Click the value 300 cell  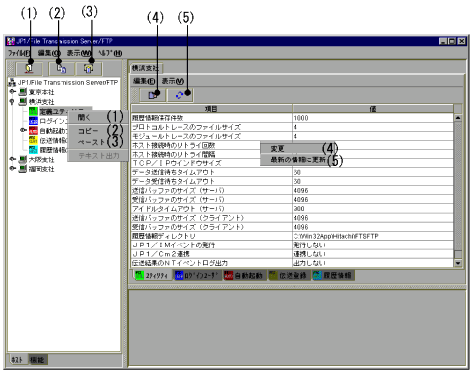tap(373, 209)
